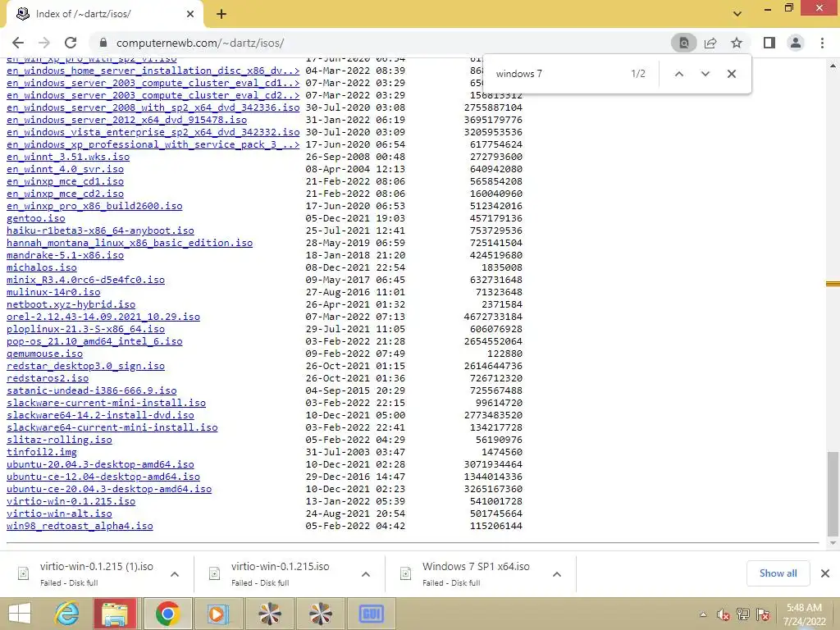Screen dimensions: 840x630
Task: Open the GDI taskbar icon
Action: click(371, 614)
